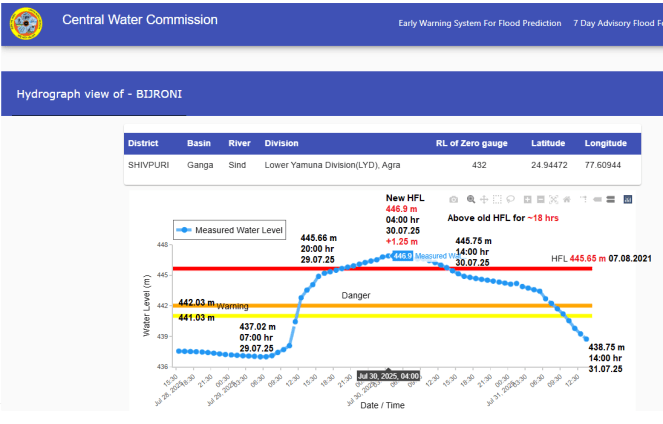Click the Zoom Out minus icon
Screen dimensions: 663x424
tap(541, 200)
